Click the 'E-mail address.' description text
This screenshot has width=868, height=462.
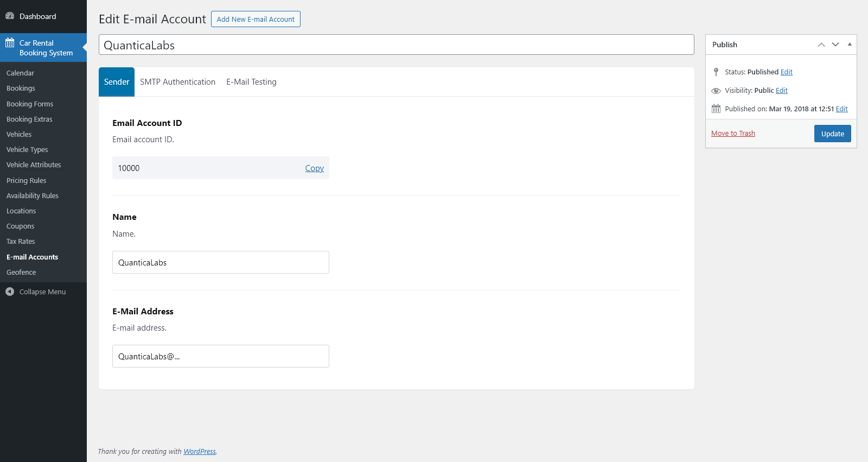tap(139, 328)
